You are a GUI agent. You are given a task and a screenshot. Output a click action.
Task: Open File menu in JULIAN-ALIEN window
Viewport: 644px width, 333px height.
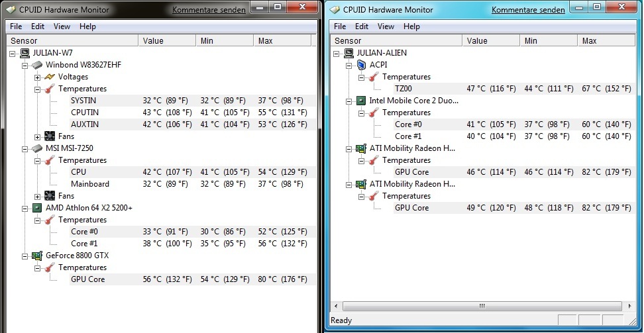point(340,26)
